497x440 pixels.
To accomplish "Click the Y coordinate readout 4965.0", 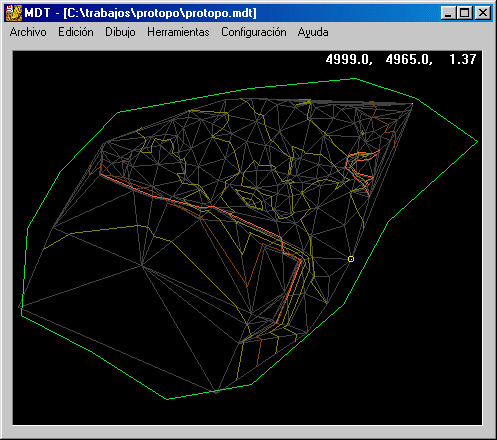I will tap(409, 59).
